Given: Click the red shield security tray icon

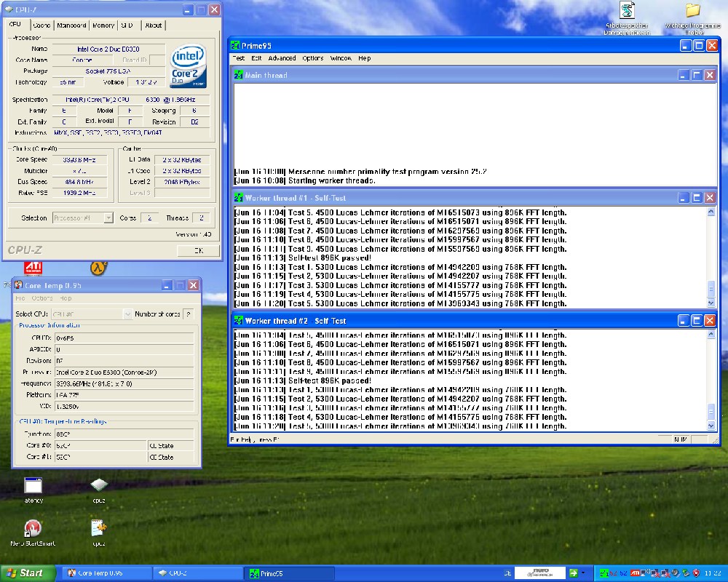Looking at the screenshot, I should pos(695,573).
